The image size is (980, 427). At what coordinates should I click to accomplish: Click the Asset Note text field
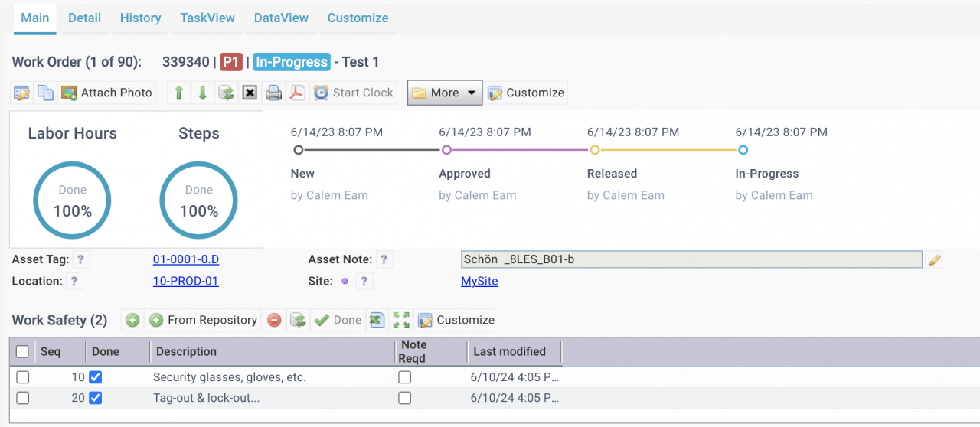point(691,259)
